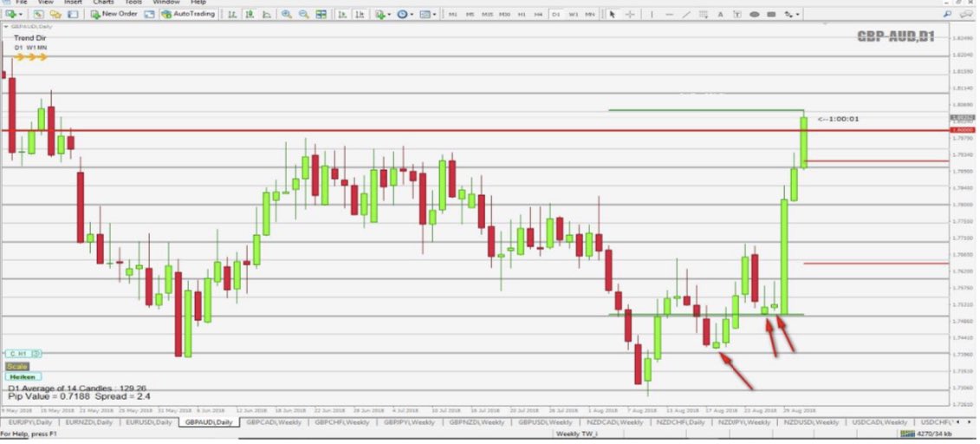Open the Insert menu
Image resolution: width=980 pixels, height=444 pixels.
(x=73, y=3)
